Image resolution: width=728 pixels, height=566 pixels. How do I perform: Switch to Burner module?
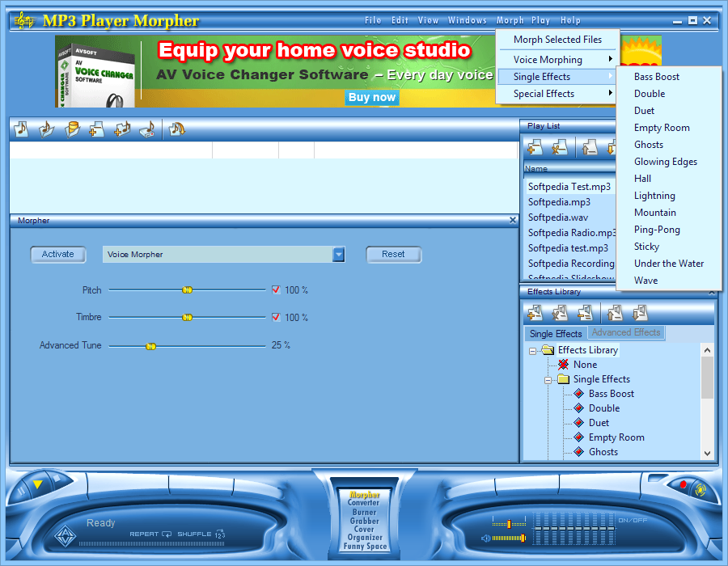[364, 512]
